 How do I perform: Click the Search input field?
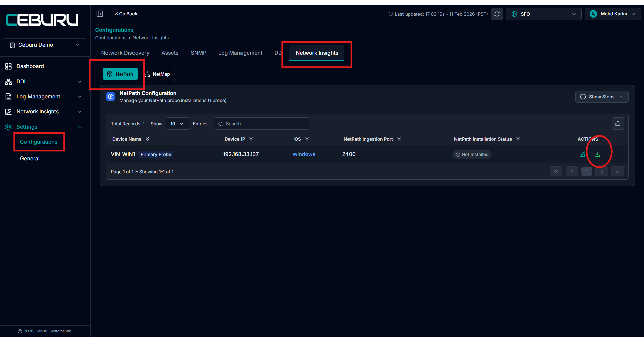click(262, 124)
